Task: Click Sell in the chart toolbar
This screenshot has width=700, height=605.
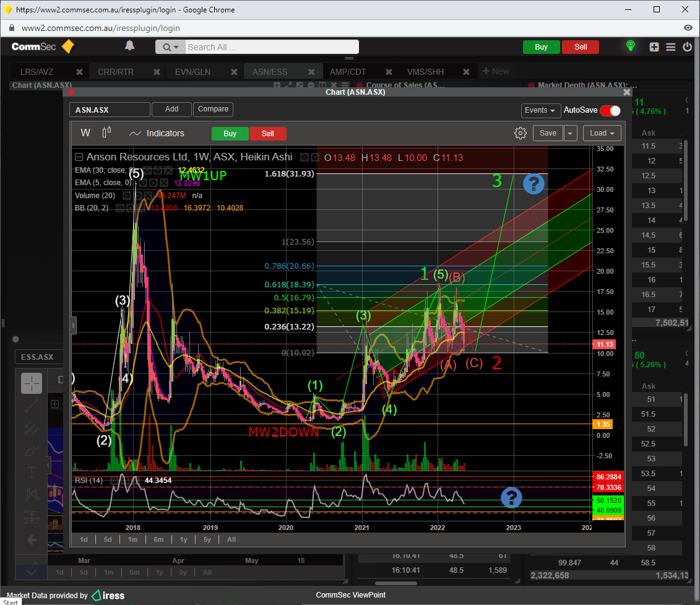Action: (268, 134)
